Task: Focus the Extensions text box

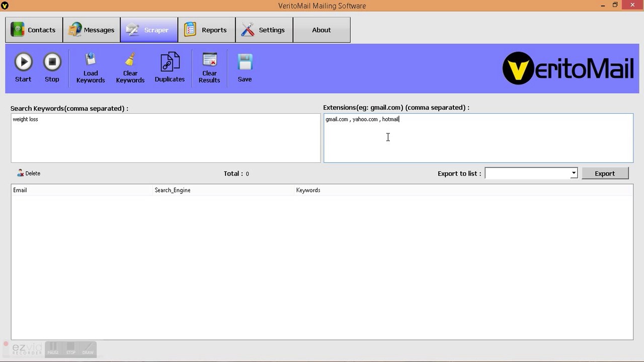Action: click(x=478, y=138)
